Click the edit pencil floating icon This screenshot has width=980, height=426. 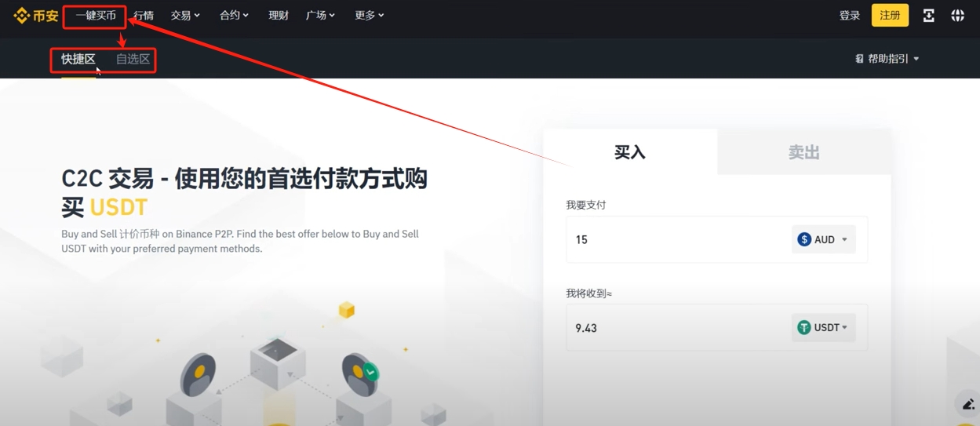(x=968, y=405)
